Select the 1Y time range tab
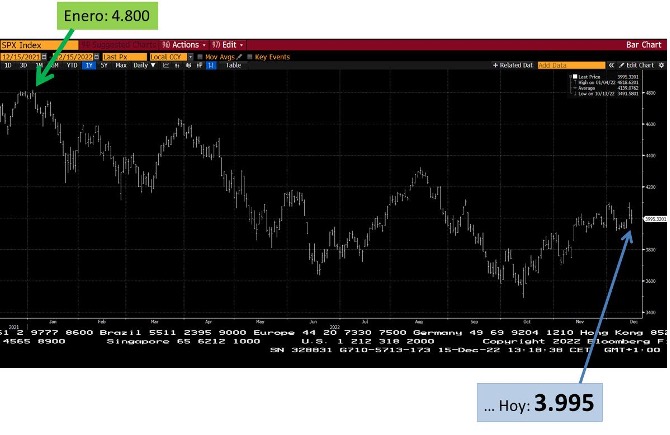This screenshot has width=670, height=435. pos(90,65)
